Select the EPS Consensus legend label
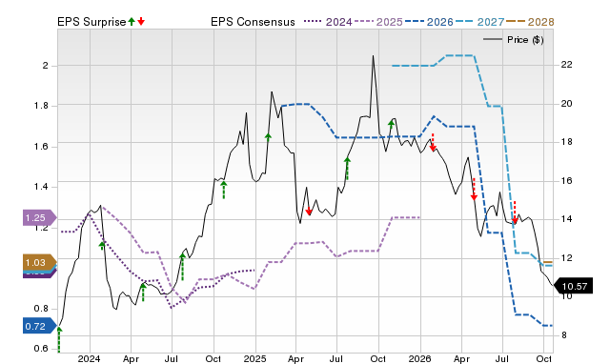 pos(253,22)
